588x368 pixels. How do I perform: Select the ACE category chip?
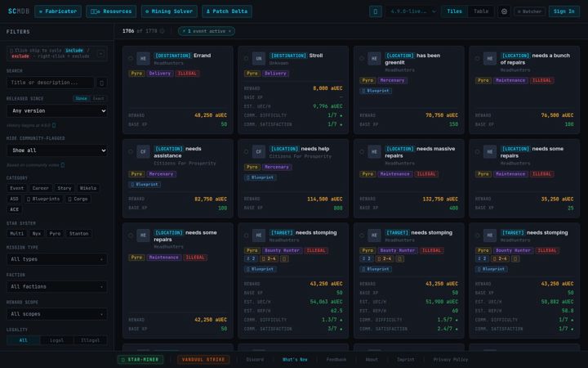pyautogui.click(x=14, y=209)
